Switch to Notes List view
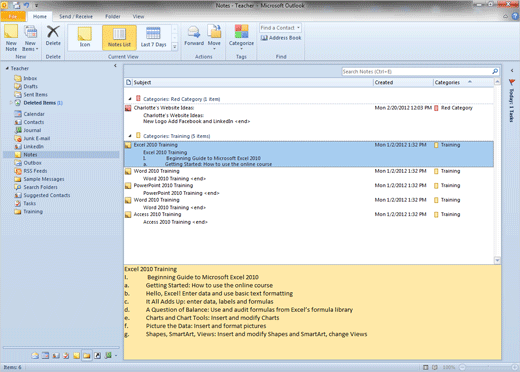 coord(119,37)
